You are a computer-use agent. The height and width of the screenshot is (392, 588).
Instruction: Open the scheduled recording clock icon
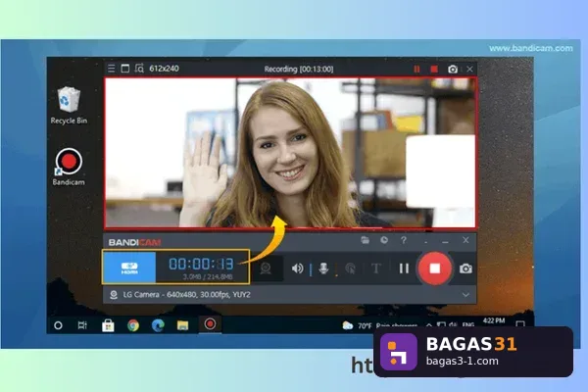coord(384,240)
